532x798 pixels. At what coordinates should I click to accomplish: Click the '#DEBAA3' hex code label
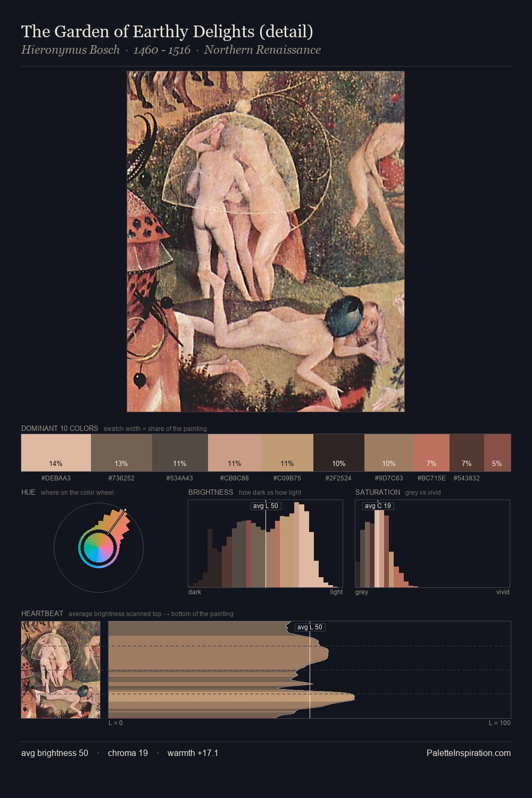coord(56,478)
